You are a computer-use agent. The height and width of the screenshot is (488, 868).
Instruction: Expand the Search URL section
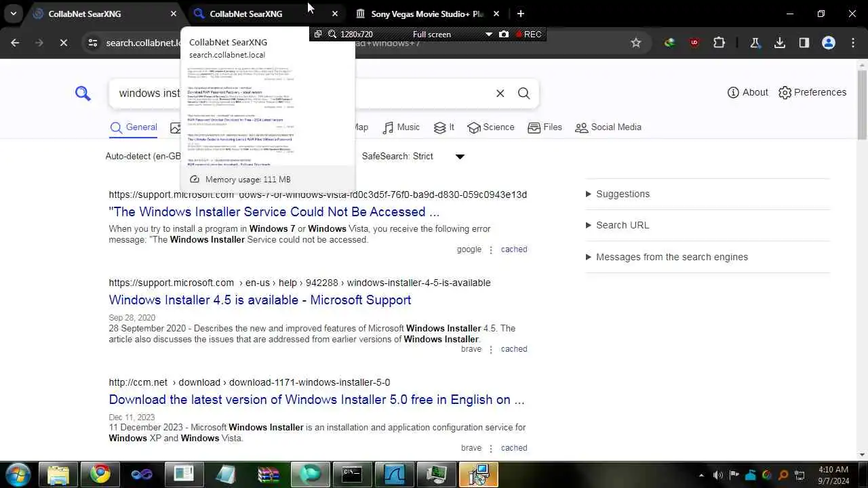617,225
